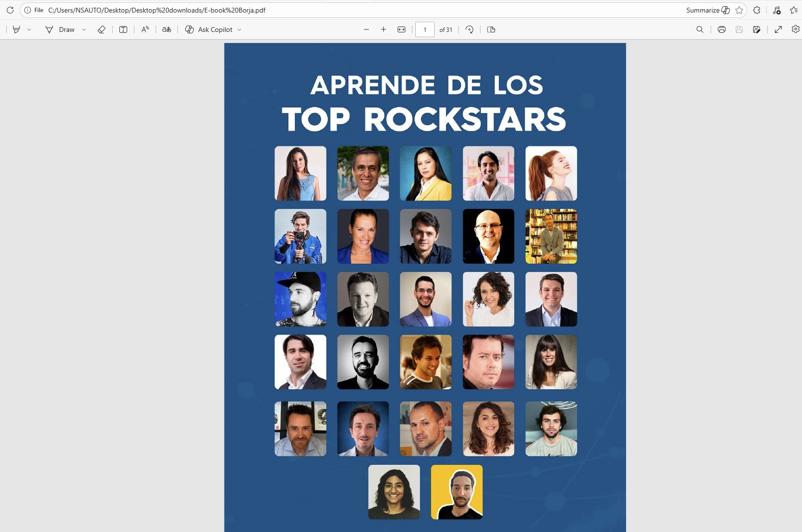Image resolution: width=802 pixels, height=532 pixels.
Task: Open the Save as icon
Action: [757, 29]
